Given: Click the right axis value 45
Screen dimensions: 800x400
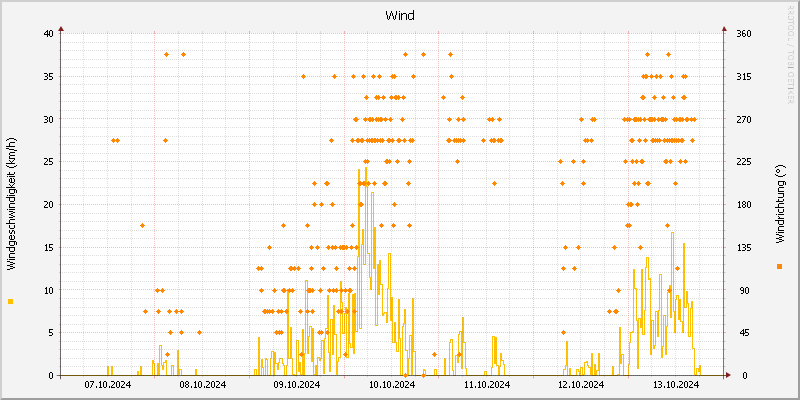Looking at the screenshot, I should point(742,333).
